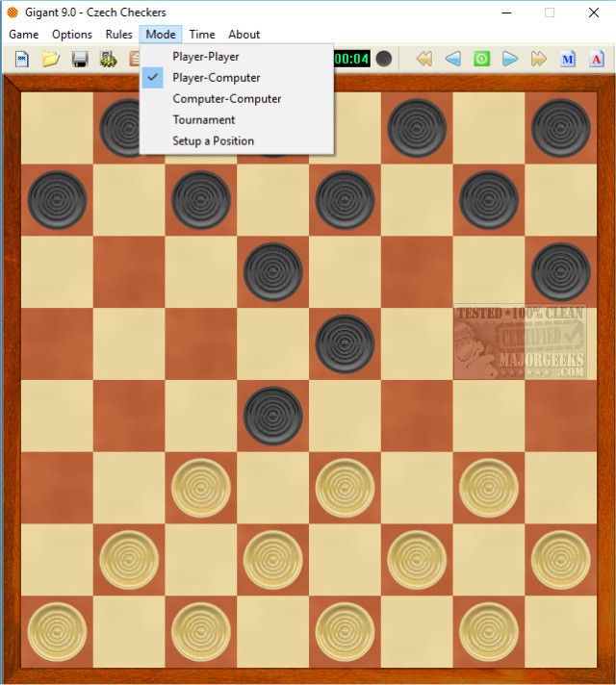Jump to first move with double left arrows
616x685 pixels.
tap(424, 59)
